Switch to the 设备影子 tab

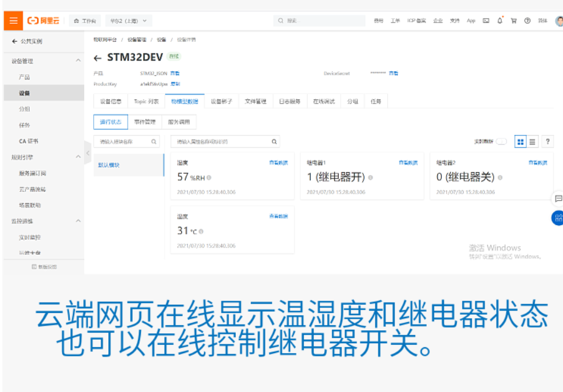click(221, 102)
